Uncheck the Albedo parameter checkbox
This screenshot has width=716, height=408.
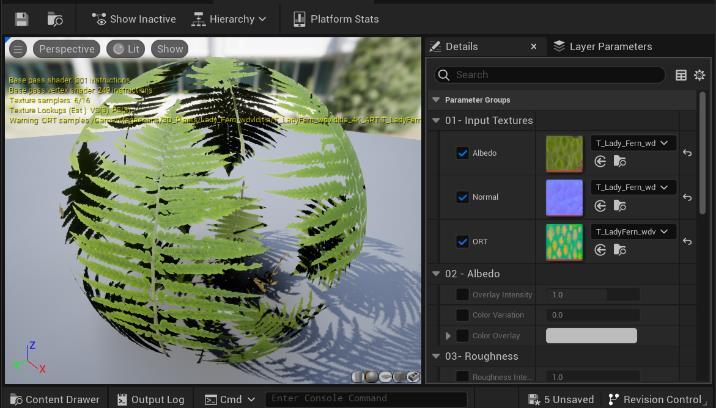pos(463,153)
